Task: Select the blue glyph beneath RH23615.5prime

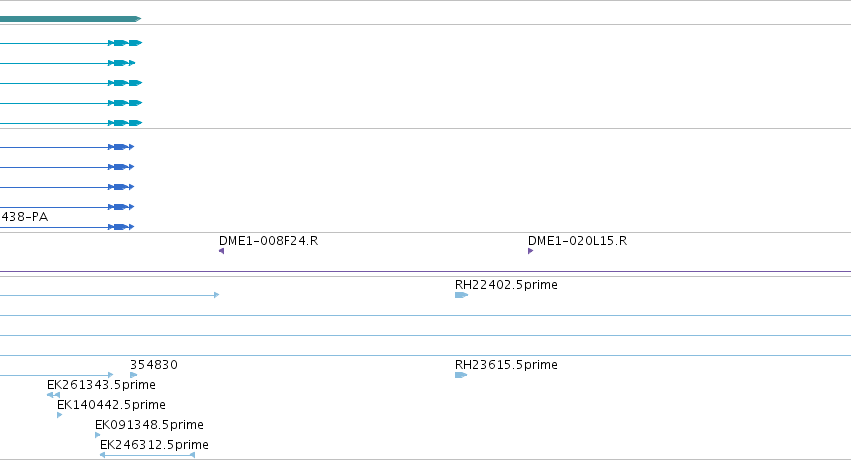Action: (x=461, y=375)
